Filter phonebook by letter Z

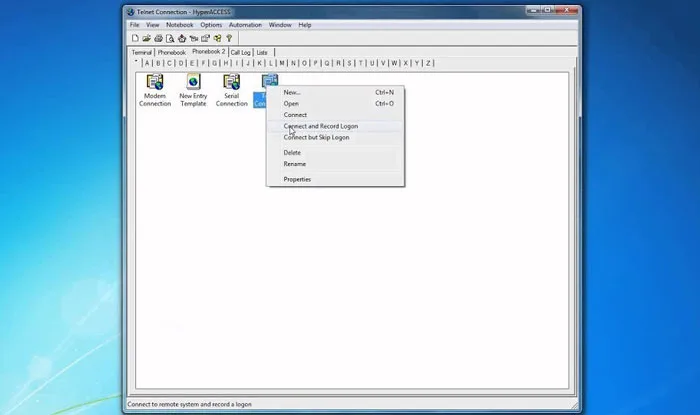tap(428, 63)
